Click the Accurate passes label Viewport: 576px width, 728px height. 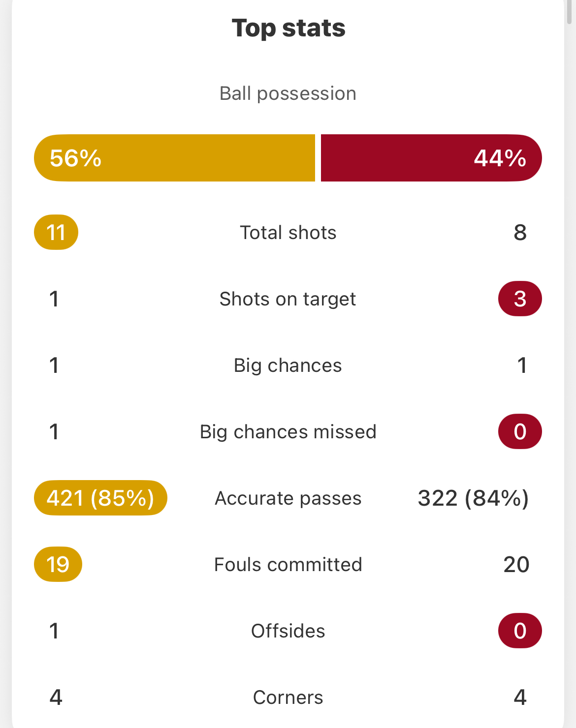pyautogui.click(x=288, y=498)
